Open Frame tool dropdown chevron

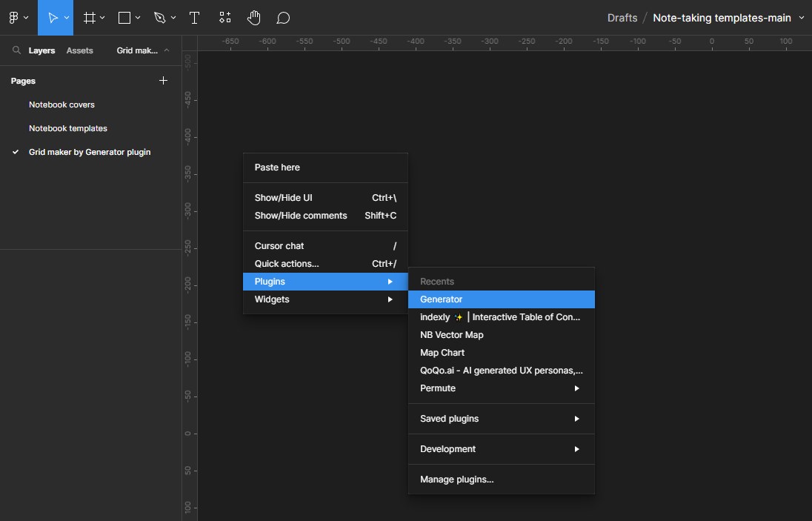(x=102, y=18)
